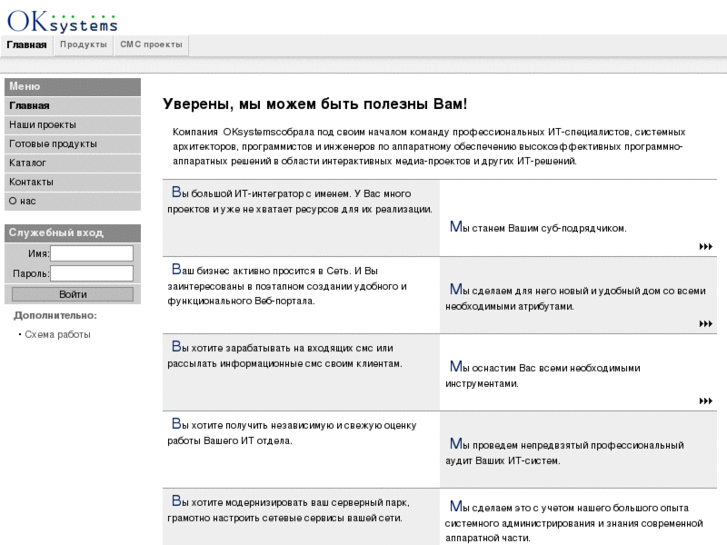The image size is (727, 545).
Task: Click text 'Ваш бизнес активно просится в Сеть'
Action: tap(260, 269)
